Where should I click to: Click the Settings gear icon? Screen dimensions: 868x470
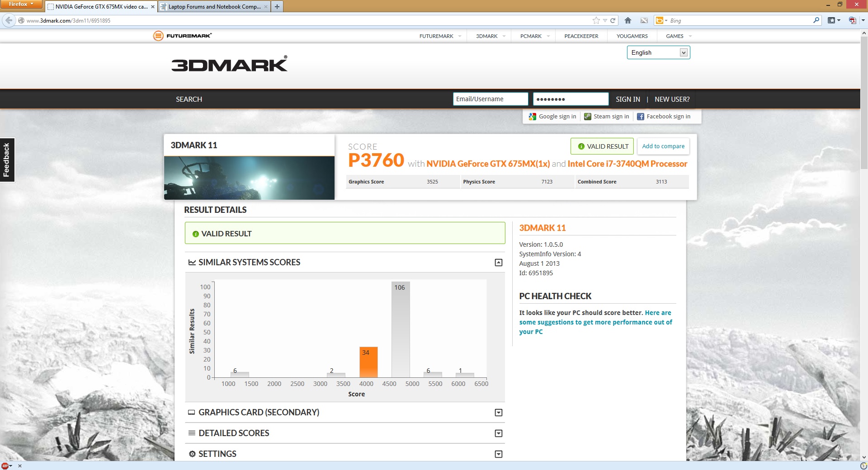click(192, 454)
